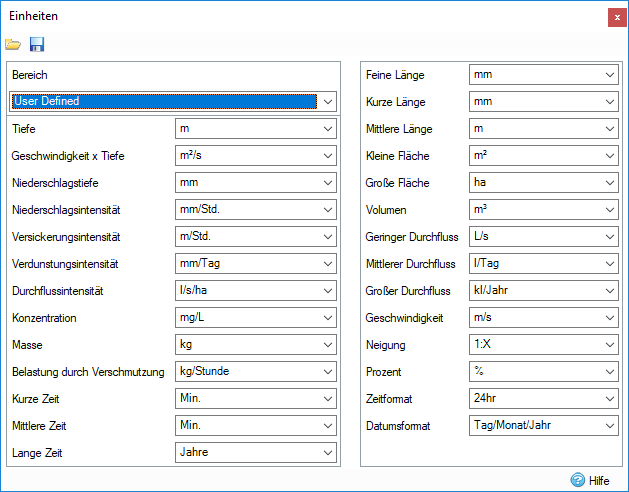Open the Durchflussintensität unit dropdown
Viewport: 629px width, 492px height.
[327, 291]
